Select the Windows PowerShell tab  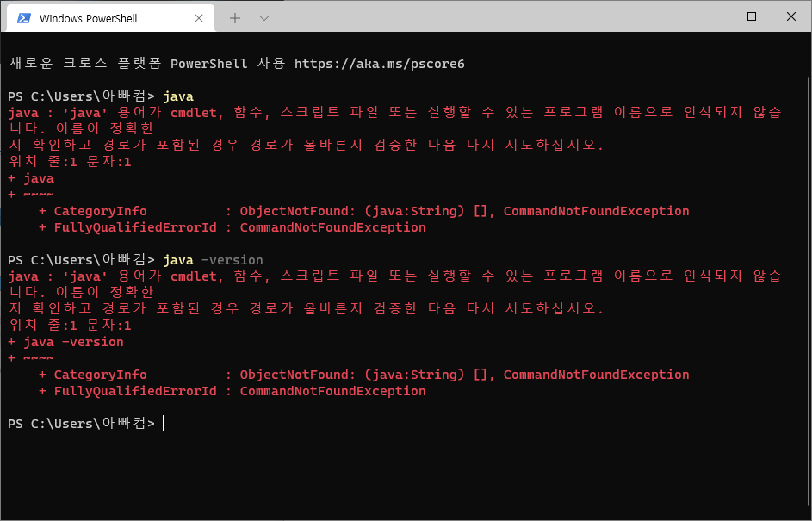coord(110,18)
